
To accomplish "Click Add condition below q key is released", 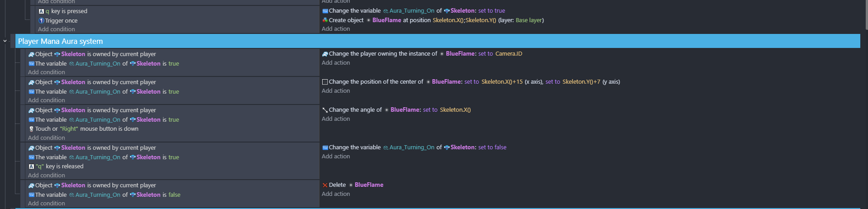I will (x=47, y=176).
